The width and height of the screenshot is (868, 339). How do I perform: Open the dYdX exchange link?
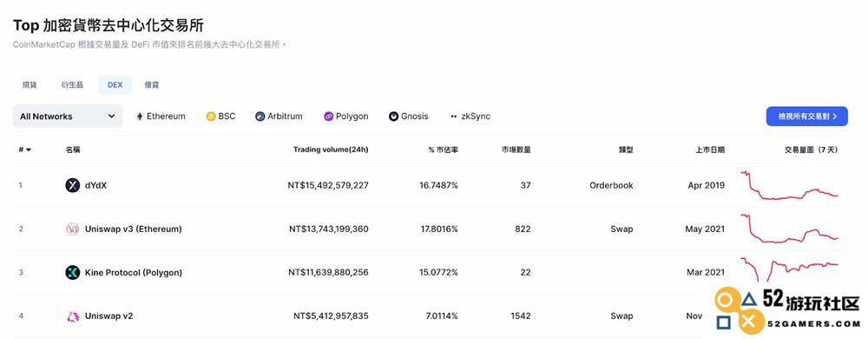click(95, 185)
